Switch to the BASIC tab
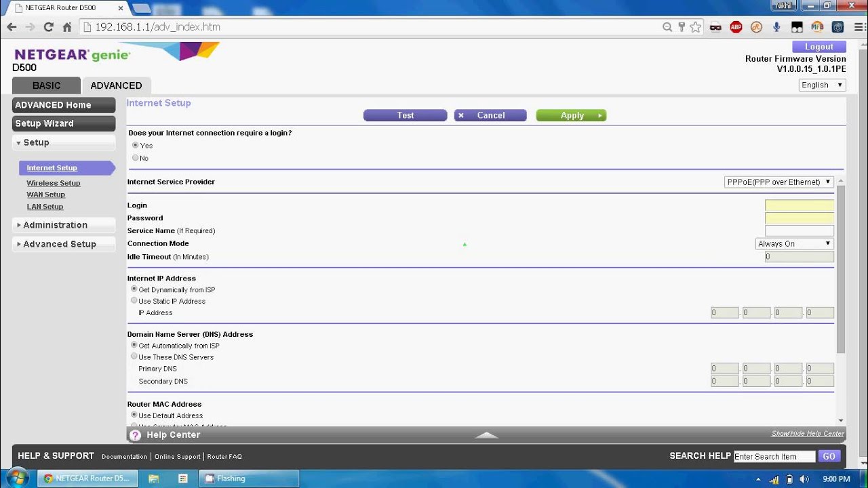The image size is (868, 488). pos(46,85)
